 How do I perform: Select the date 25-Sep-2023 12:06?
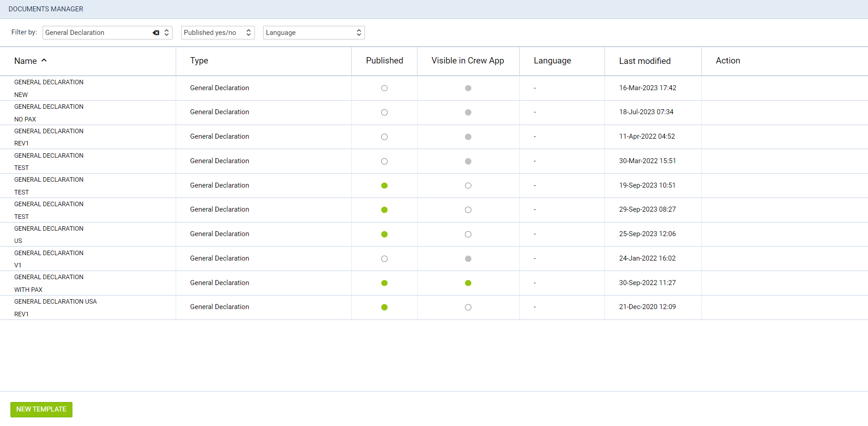pos(647,234)
